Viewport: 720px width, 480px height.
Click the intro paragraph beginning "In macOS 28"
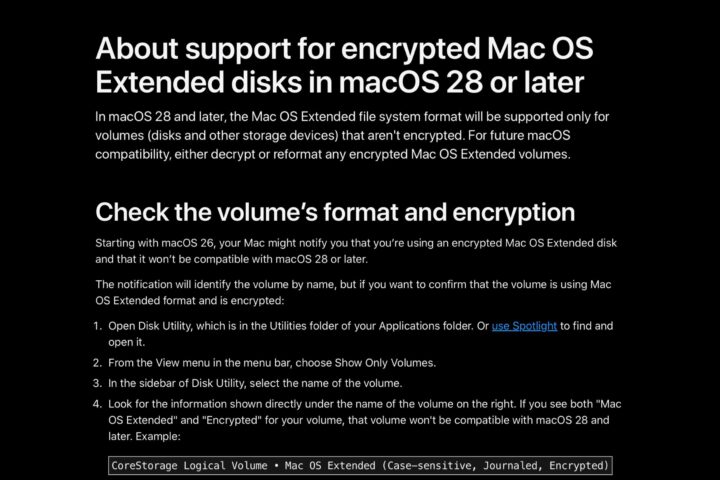pyautogui.click(x=352, y=136)
